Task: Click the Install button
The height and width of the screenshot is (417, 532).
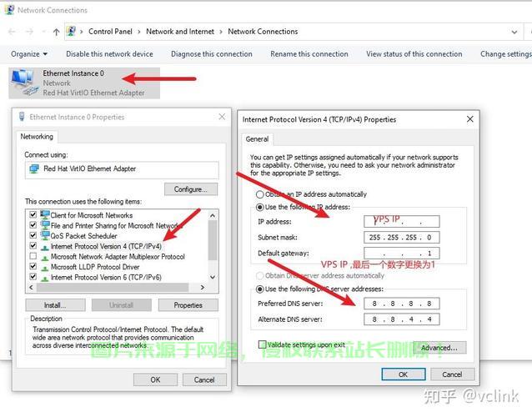Action: pyautogui.click(x=55, y=305)
